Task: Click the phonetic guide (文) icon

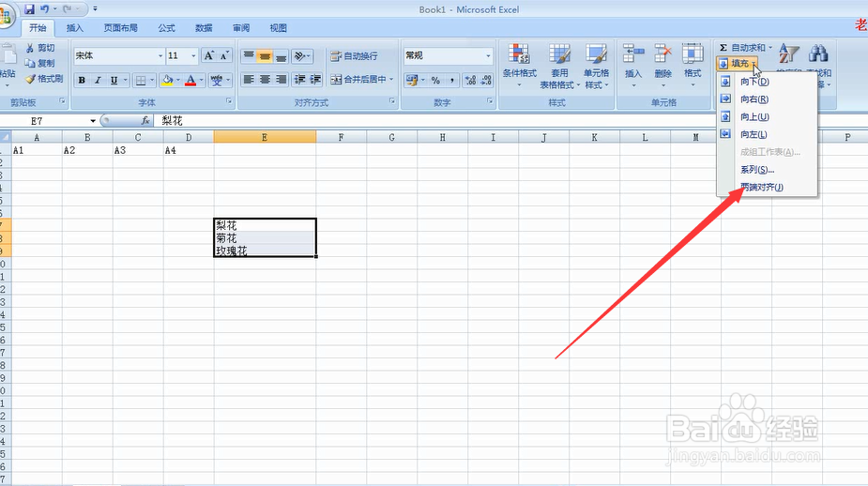Action: pos(217,81)
